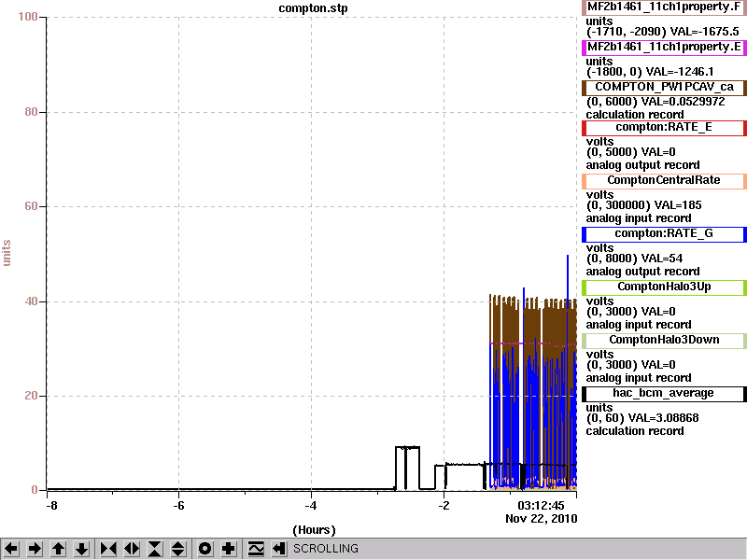
Task: Select the compton:RATE_G curve legend
Action: (664, 234)
